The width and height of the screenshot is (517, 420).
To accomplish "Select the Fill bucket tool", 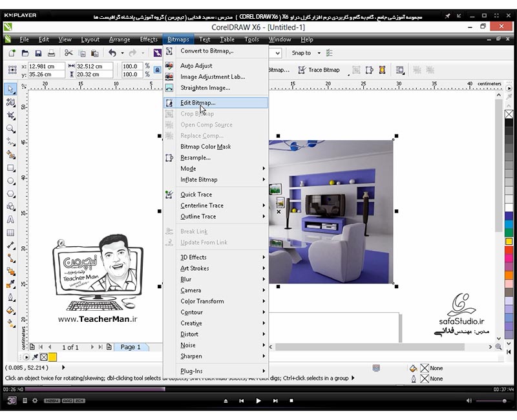I will point(10,310).
